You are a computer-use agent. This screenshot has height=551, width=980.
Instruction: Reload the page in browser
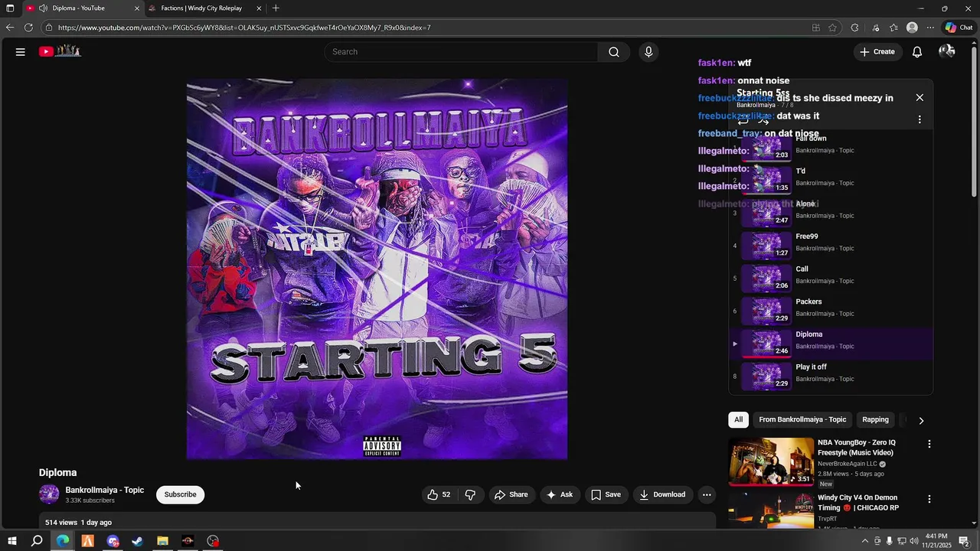pos(28,28)
